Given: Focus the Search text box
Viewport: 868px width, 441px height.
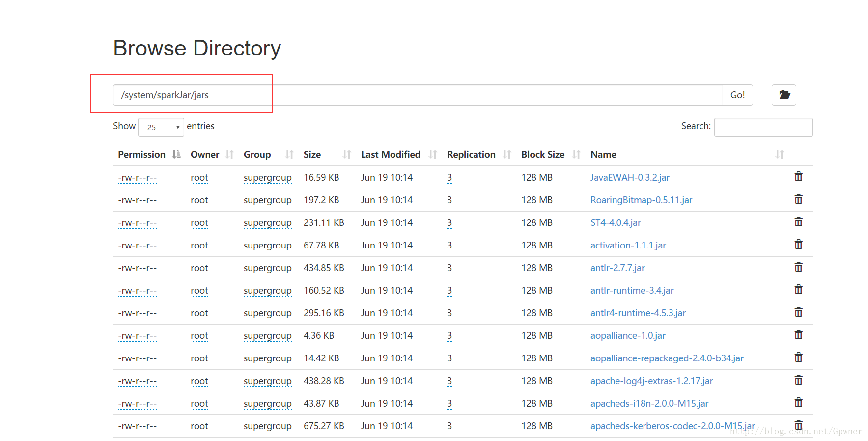Looking at the screenshot, I should [x=763, y=127].
